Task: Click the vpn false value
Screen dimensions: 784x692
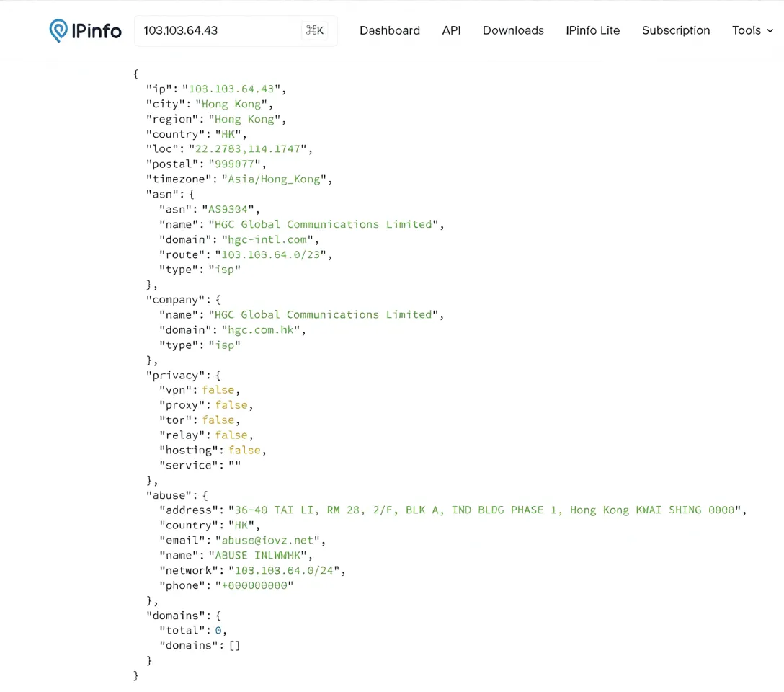Action: [x=218, y=390]
